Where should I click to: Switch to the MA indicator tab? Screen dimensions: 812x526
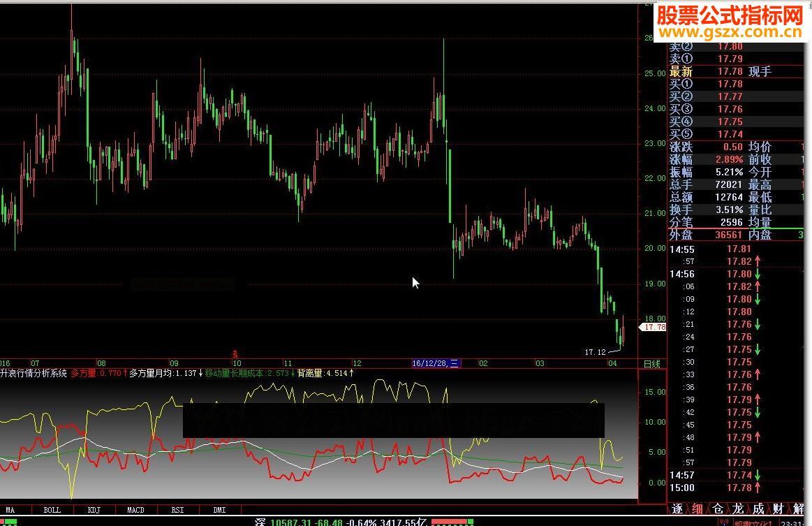pos(10,510)
